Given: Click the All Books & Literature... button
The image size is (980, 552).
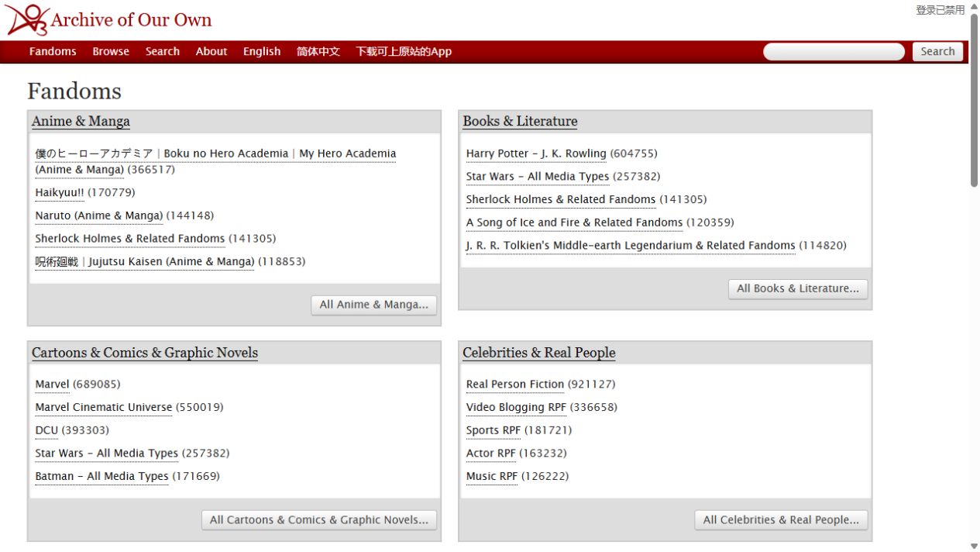Looking at the screenshot, I should [798, 288].
